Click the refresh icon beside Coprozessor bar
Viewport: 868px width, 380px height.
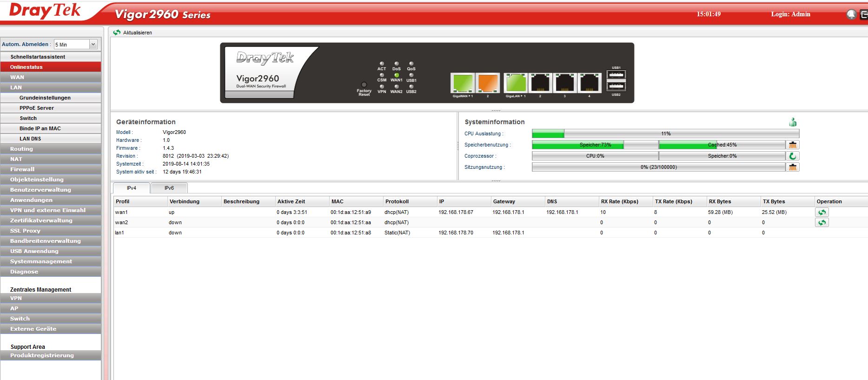click(793, 156)
